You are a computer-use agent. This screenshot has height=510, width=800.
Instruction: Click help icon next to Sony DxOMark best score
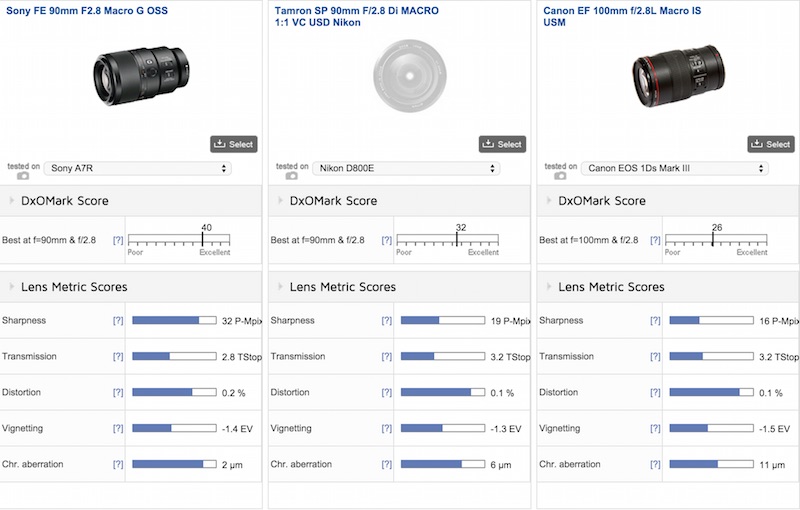[x=118, y=241]
